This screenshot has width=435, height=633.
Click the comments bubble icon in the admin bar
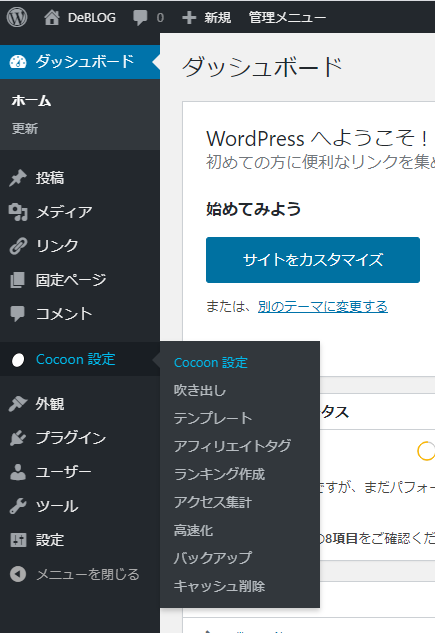pos(140,18)
